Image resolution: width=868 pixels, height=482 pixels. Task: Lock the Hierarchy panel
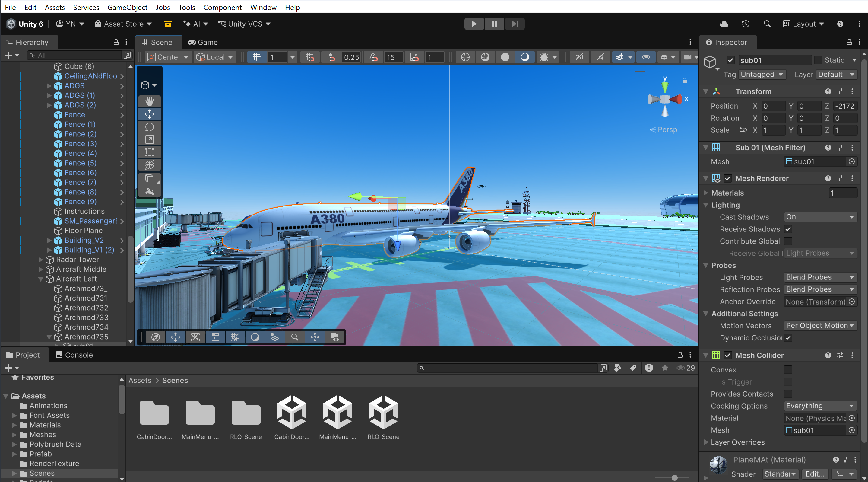116,42
